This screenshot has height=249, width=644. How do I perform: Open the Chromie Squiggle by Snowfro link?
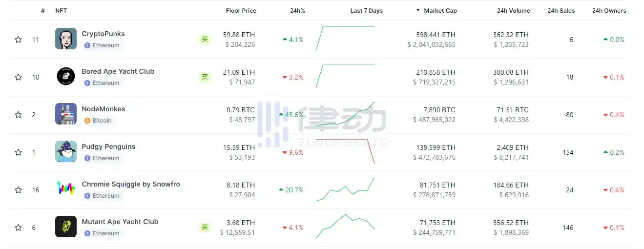point(131,184)
